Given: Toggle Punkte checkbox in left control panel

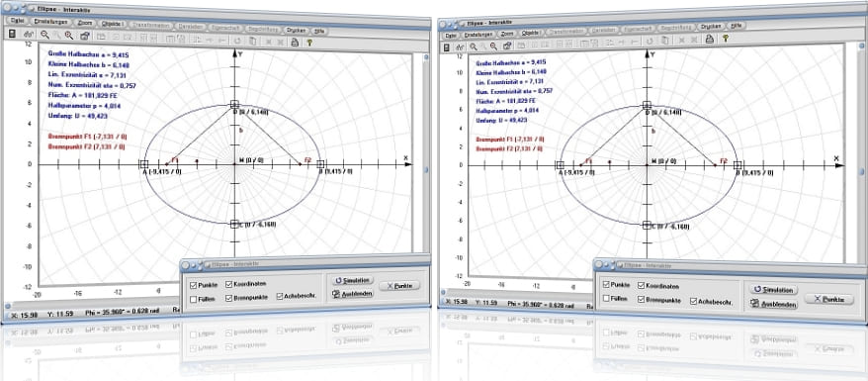Looking at the screenshot, I should (193, 285).
